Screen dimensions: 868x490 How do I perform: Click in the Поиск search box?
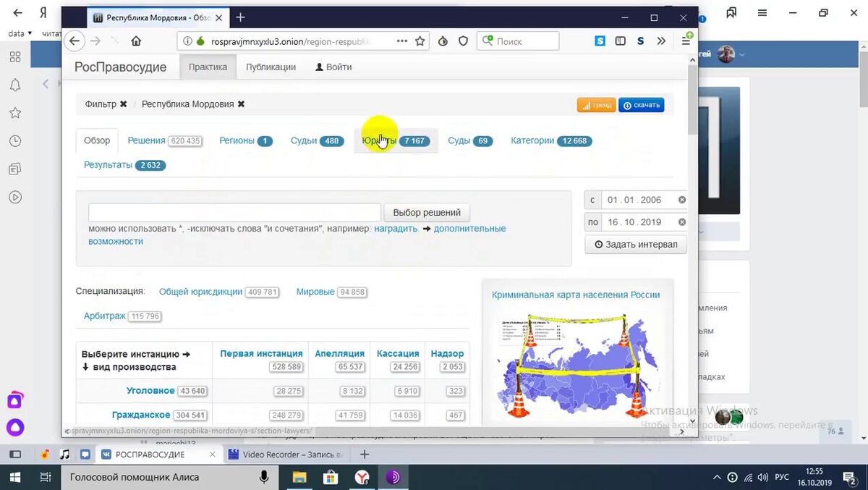pyautogui.click(x=518, y=41)
